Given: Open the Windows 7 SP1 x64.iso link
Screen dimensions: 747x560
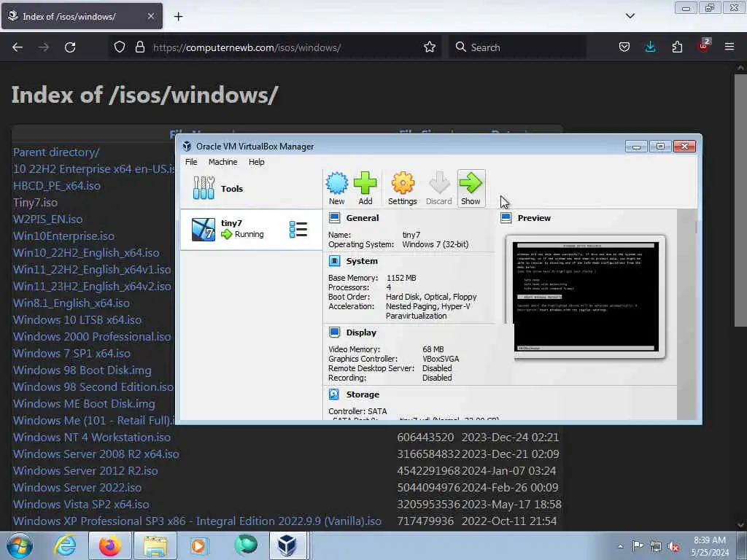Looking at the screenshot, I should 71,354.
